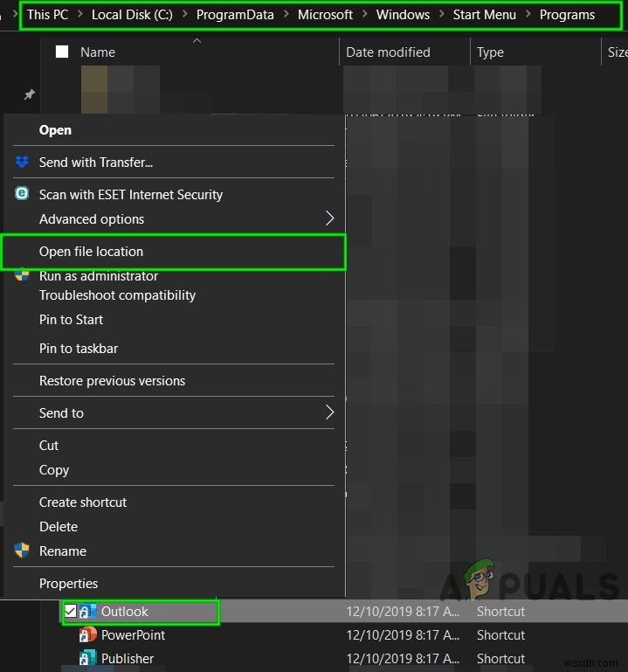Select Create shortcut

click(x=83, y=502)
